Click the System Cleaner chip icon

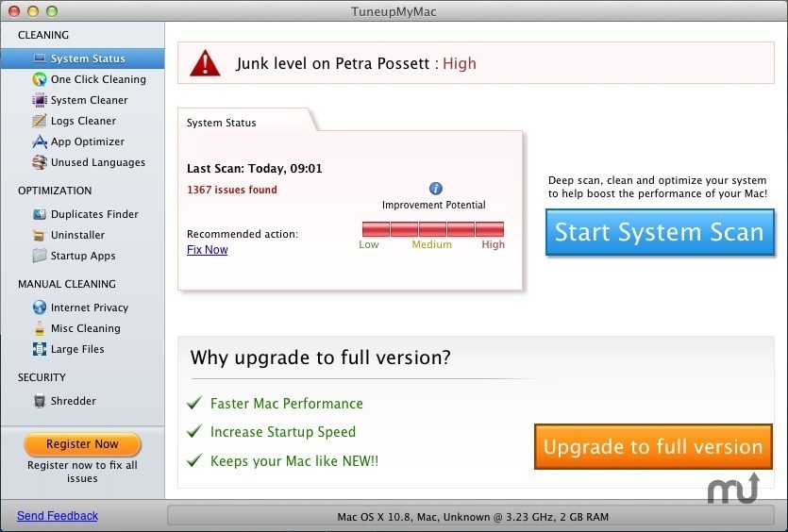[40, 100]
